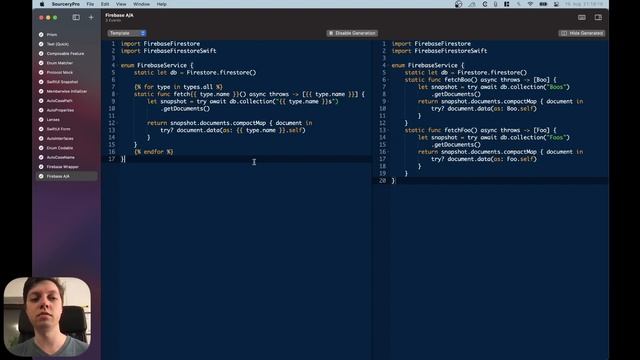Select AutoInterfaces in sidebar
This screenshot has height=360, width=640.
click(67, 138)
